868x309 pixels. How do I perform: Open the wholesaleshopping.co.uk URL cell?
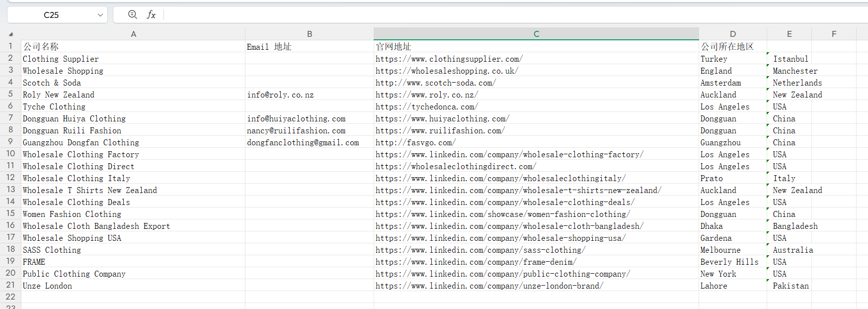[536, 71]
